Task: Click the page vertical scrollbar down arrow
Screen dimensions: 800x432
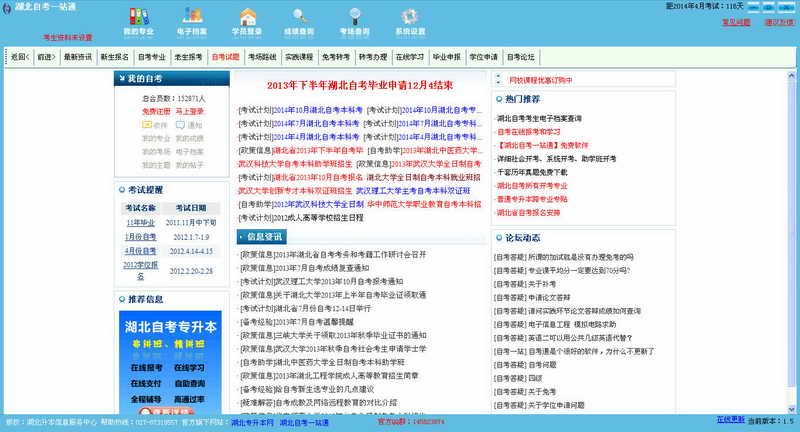Action: [791, 409]
